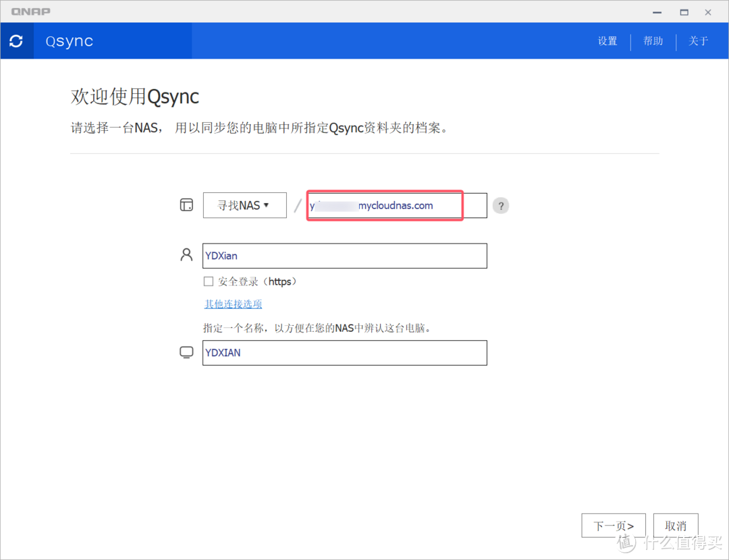Open the 设置 menu

tap(607, 41)
